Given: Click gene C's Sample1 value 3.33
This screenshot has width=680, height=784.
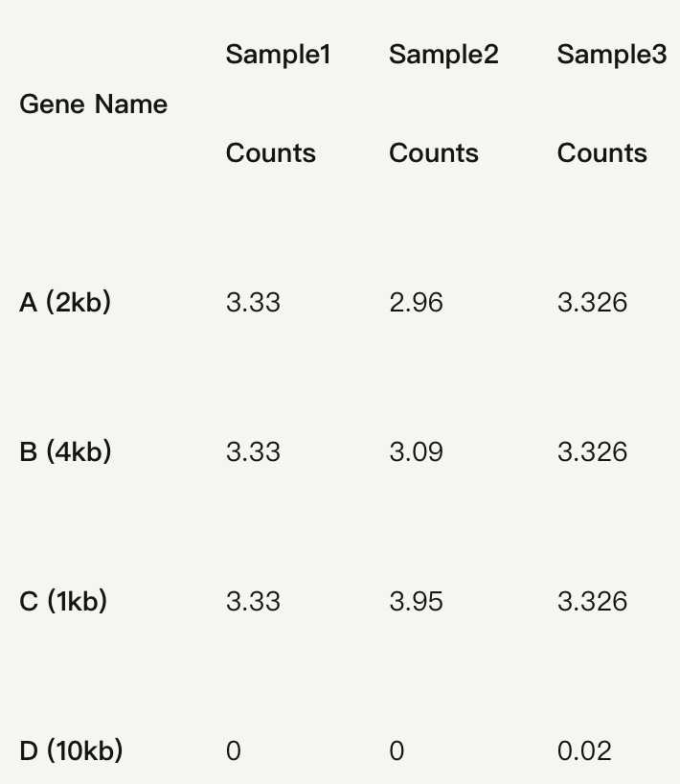Looking at the screenshot, I should (x=253, y=601).
